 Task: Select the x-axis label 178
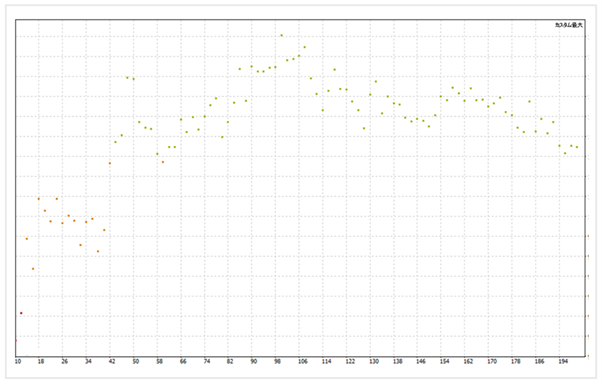click(x=516, y=361)
